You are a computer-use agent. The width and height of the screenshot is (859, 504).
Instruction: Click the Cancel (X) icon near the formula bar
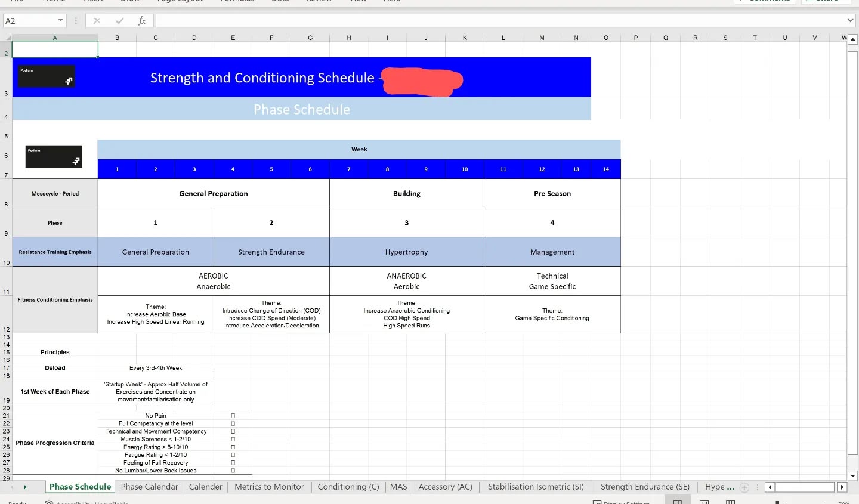tap(97, 20)
